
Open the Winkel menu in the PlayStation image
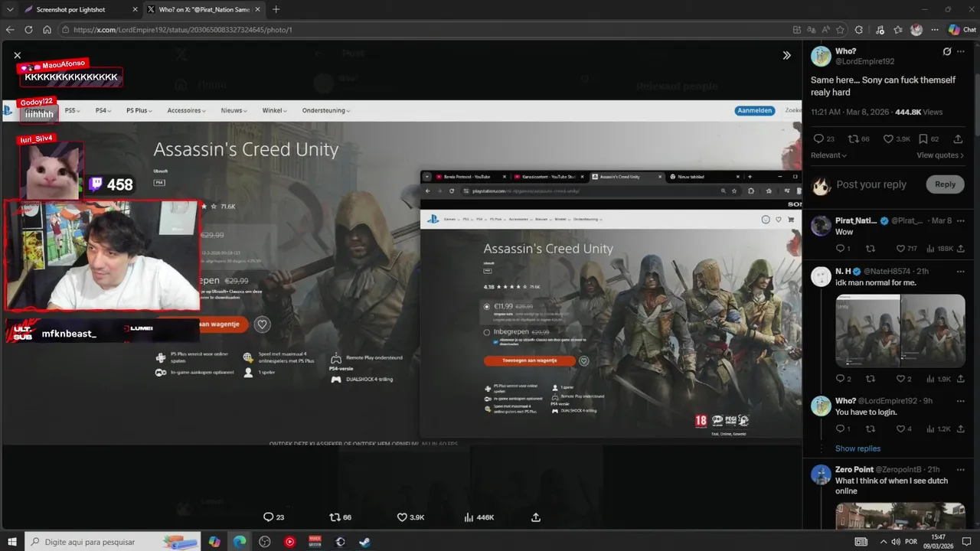(x=275, y=110)
